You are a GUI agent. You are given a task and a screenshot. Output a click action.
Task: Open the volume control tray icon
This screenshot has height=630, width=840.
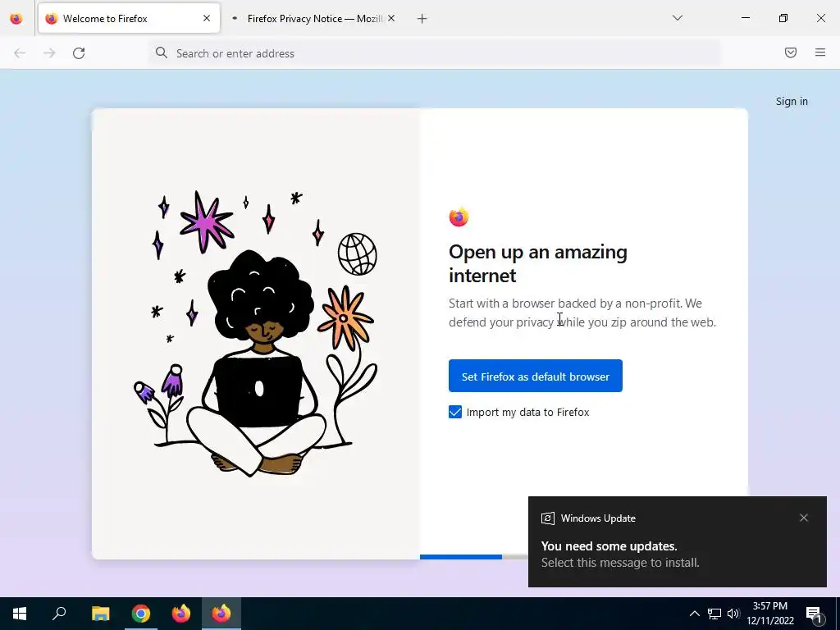click(733, 614)
